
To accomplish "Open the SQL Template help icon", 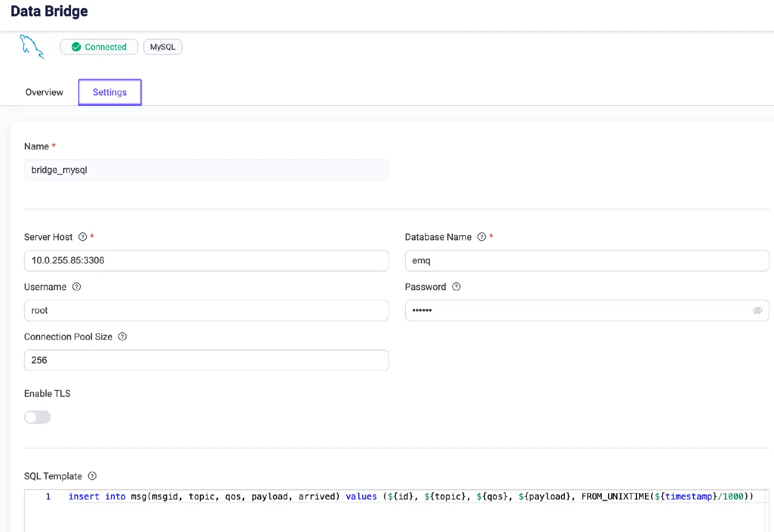I will [92, 476].
